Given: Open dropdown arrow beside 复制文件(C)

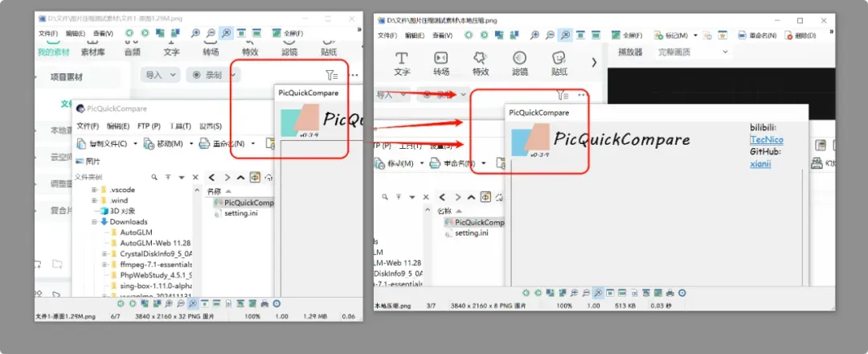Looking at the screenshot, I should (136, 143).
